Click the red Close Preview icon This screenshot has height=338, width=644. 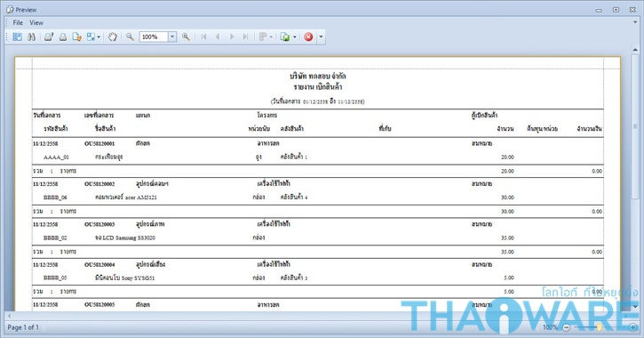click(308, 37)
